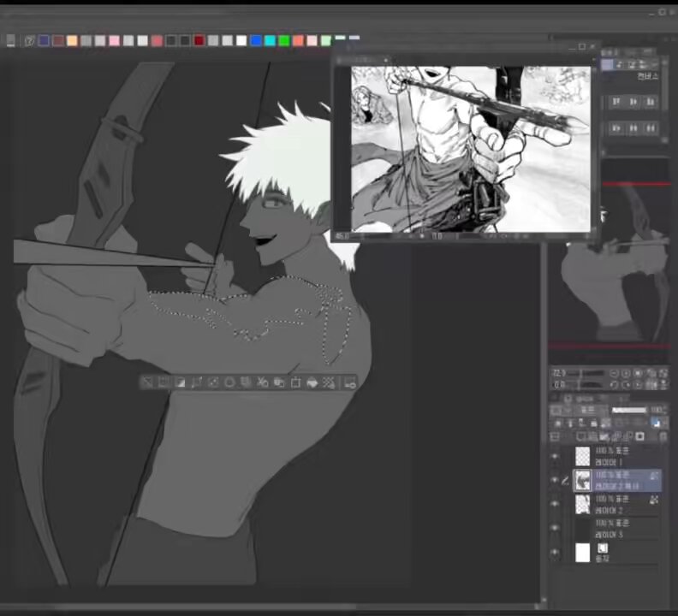Viewport: 678px width, 616px height.
Task: Click the 레이어 2 layer thumbnail
Action: pos(582,505)
